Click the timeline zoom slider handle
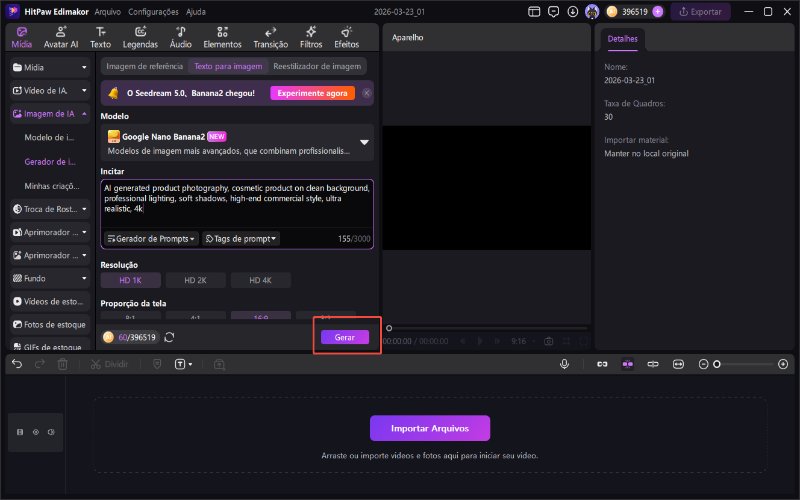The image size is (800, 500). [x=716, y=364]
